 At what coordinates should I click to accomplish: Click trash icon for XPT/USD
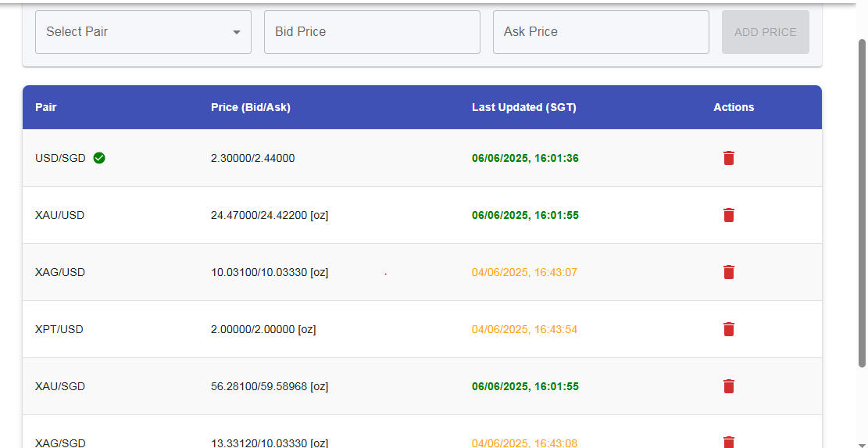(728, 329)
